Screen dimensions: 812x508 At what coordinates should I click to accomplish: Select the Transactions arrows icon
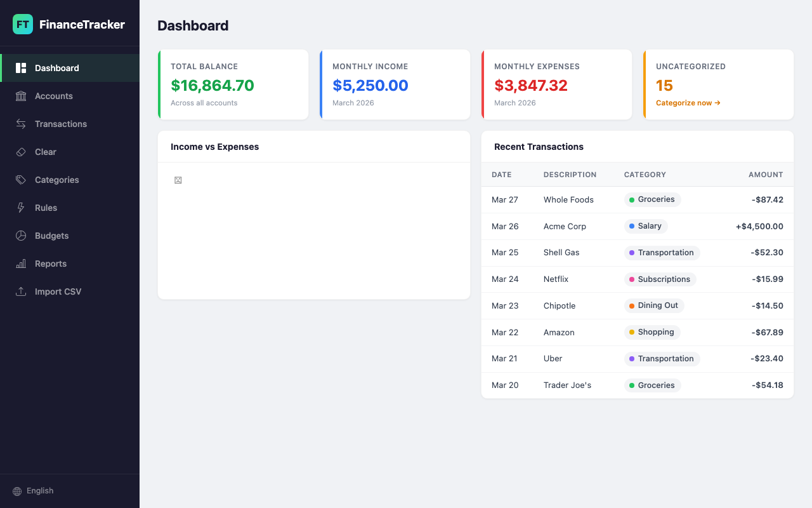21,124
